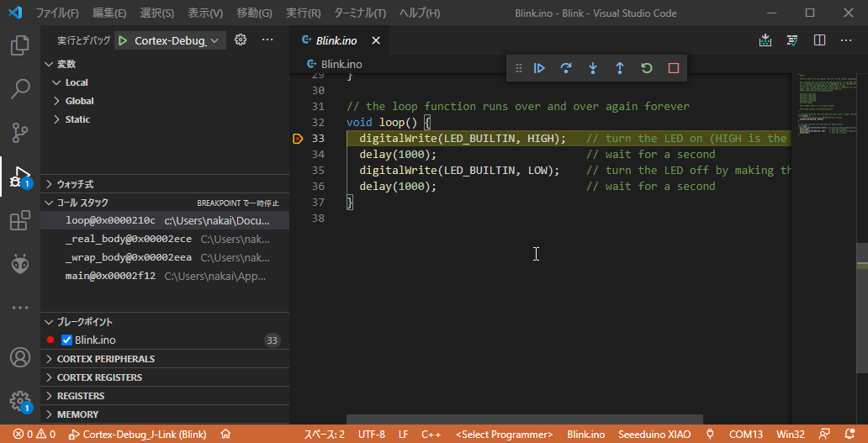Click the Arduino Upload icon in editor title
Viewport: 868px width, 443px height.
point(765,40)
